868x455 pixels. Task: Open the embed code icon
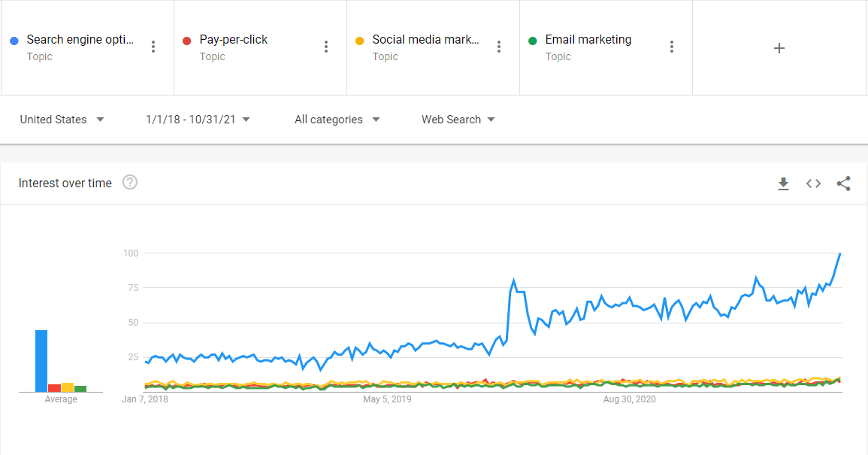coord(813,184)
